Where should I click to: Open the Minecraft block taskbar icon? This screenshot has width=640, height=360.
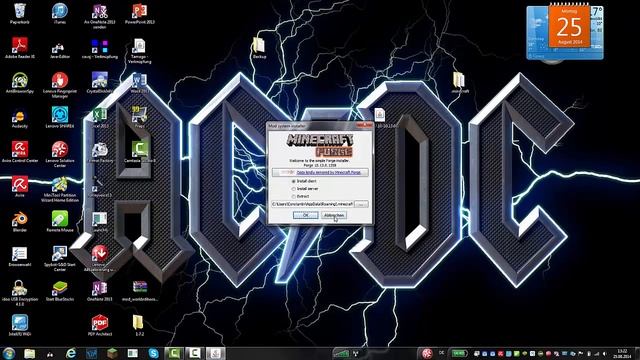tap(112, 353)
